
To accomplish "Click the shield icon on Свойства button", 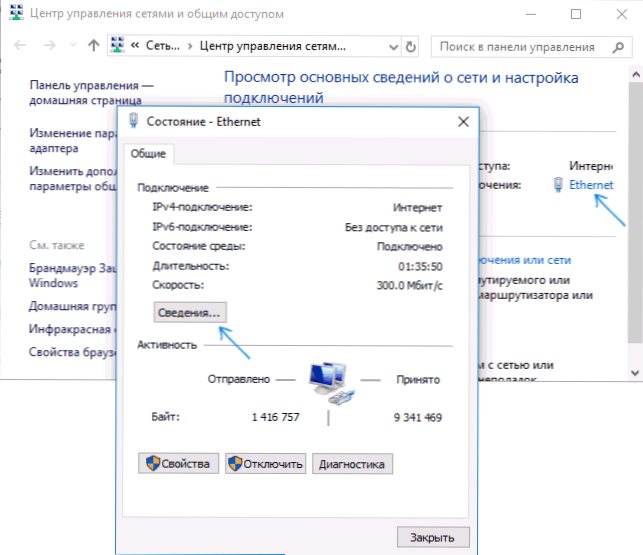I will click(153, 464).
